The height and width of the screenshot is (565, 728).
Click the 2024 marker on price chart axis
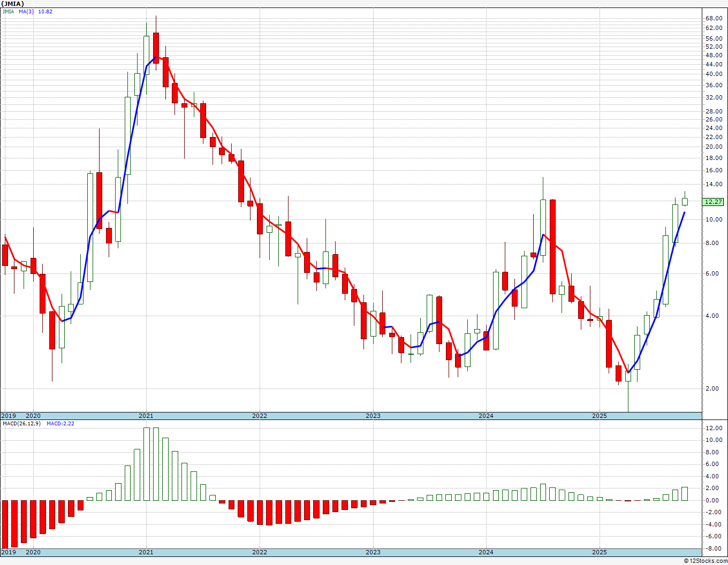point(486,416)
